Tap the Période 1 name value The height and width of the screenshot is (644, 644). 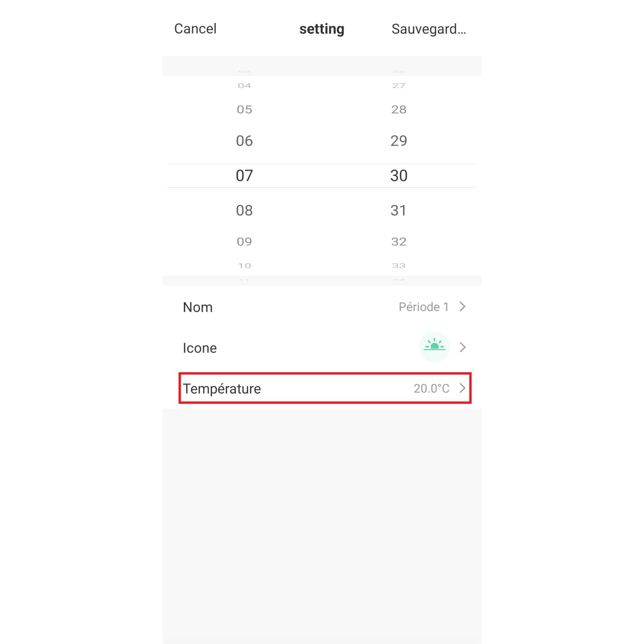tap(424, 307)
